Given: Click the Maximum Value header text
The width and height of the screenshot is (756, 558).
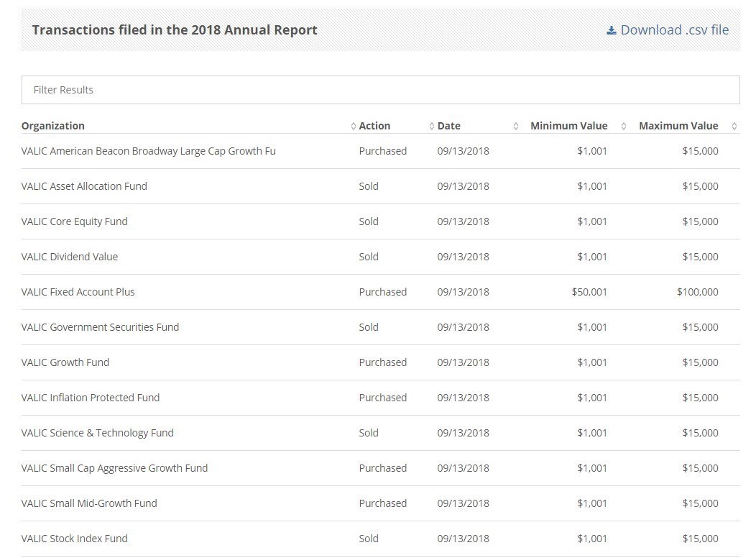Looking at the screenshot, I should coord(678,126).
